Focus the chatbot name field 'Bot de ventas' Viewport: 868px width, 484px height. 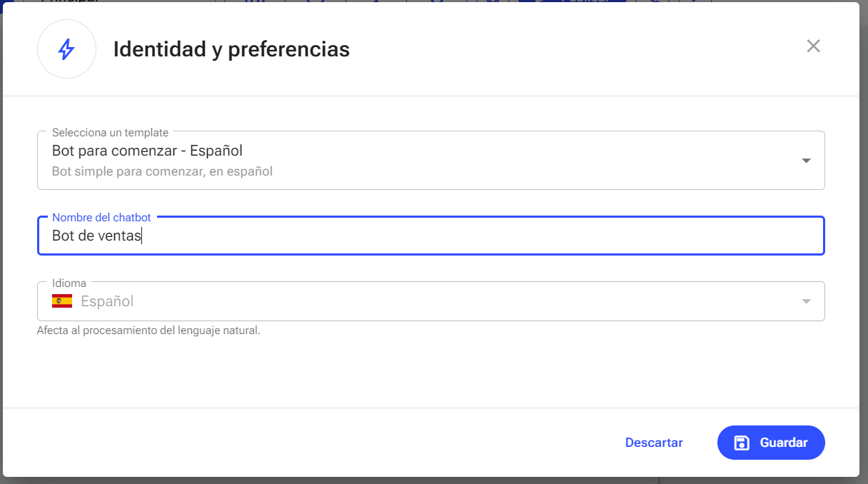pos(430,236)
